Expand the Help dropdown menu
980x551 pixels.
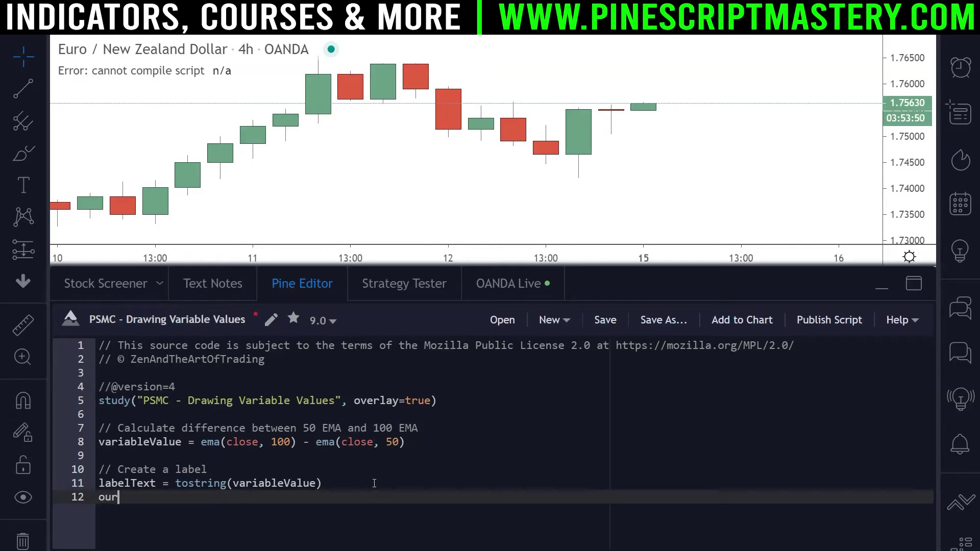pos(902,320)
